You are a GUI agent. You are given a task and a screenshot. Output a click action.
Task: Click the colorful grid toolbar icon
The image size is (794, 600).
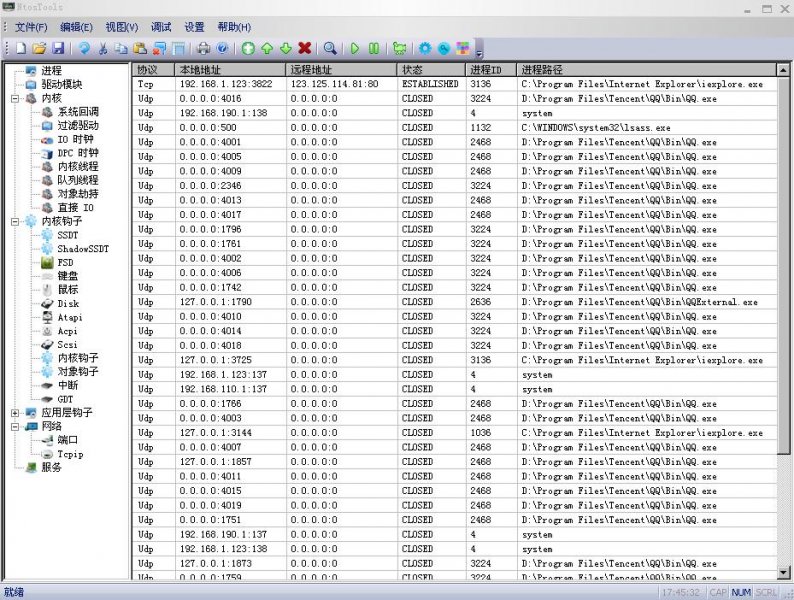tap(463, 49)
